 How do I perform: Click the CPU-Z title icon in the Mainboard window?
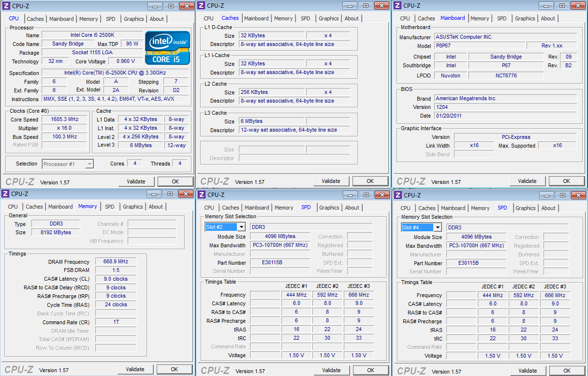pyautogui.click(x=398, y=5)
